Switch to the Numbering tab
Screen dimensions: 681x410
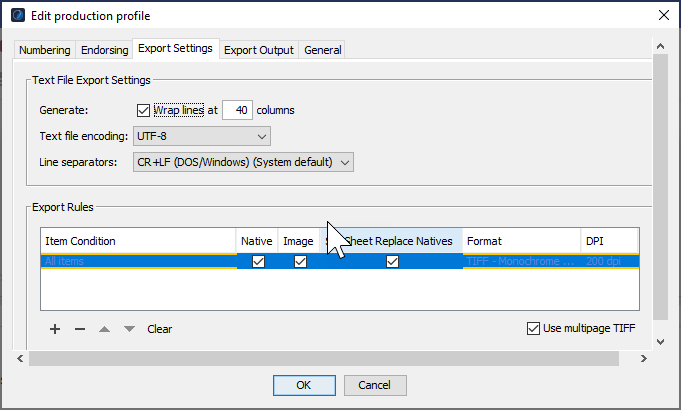click(x=45, y=50)
